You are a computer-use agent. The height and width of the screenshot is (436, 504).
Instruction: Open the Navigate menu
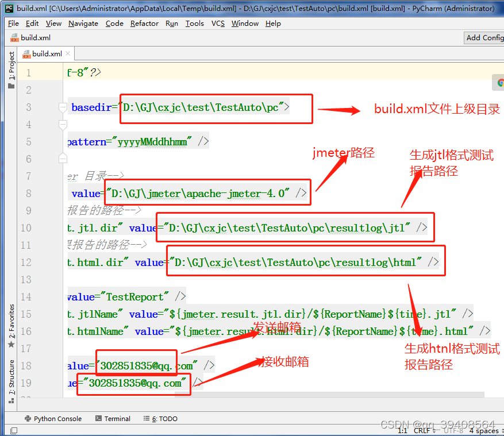[83, 24]
